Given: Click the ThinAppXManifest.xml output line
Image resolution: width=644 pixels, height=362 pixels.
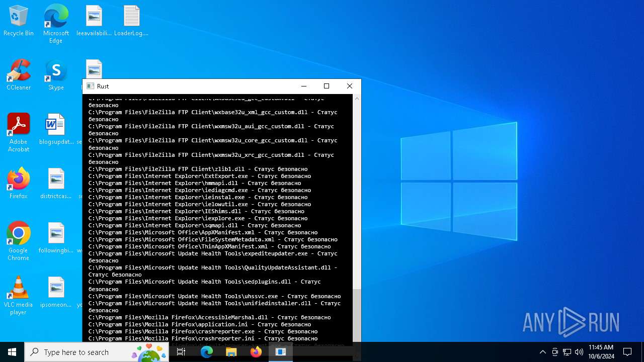Looking at the screenshot, I should click(209, 246).
